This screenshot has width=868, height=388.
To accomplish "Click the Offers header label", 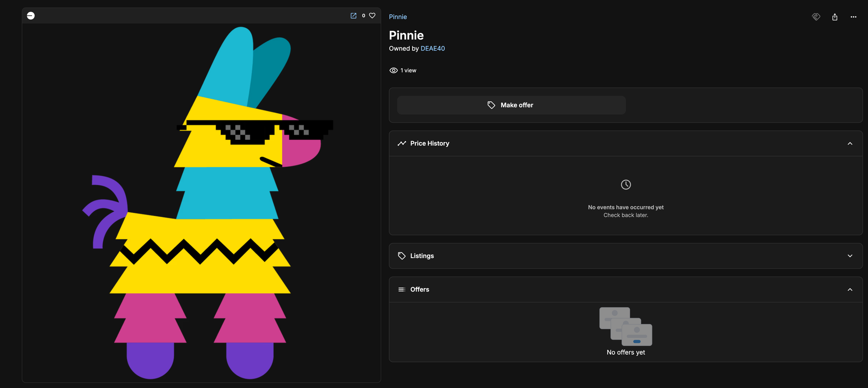I will 420,289.
